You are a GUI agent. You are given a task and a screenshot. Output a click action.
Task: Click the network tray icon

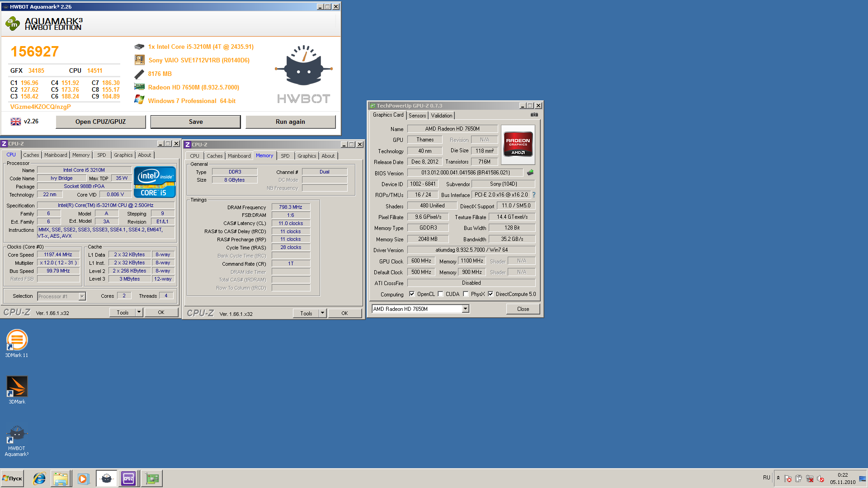(x=810, y=479)
